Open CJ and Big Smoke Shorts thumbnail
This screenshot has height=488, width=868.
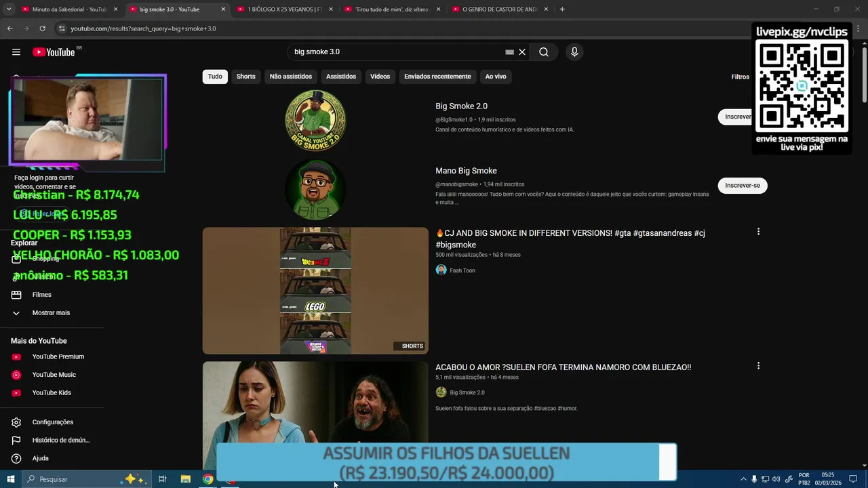(315, 291)
